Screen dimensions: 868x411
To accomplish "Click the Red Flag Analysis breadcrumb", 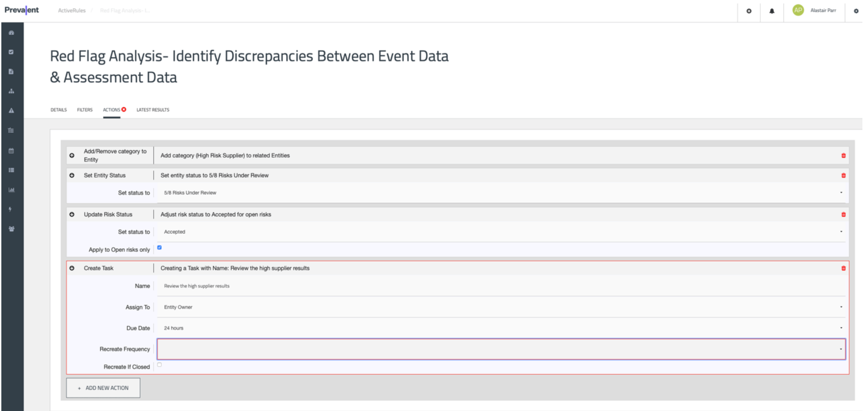I will click(x=125, y=10).
